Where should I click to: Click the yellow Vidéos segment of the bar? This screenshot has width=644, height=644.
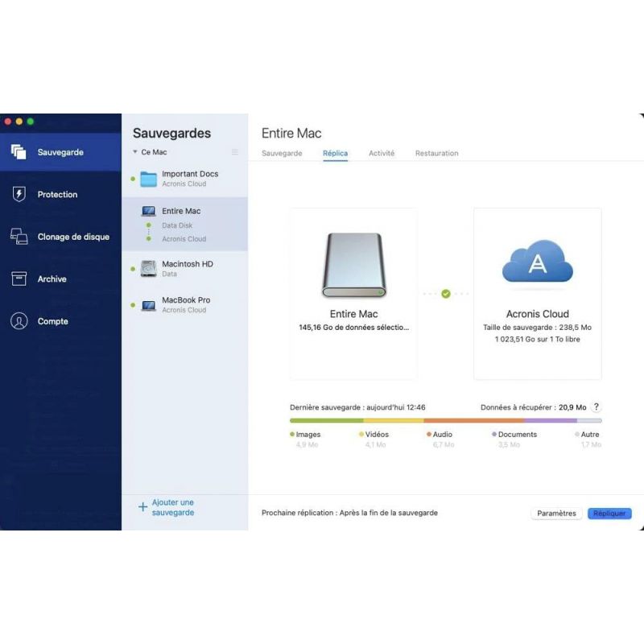[x=394, y=420]
